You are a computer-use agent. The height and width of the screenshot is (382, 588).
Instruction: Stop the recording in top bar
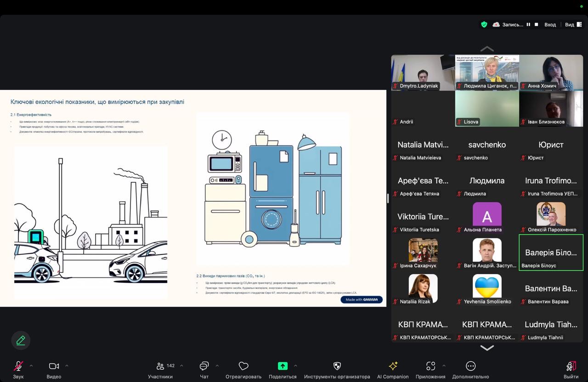tap(536, 25)
